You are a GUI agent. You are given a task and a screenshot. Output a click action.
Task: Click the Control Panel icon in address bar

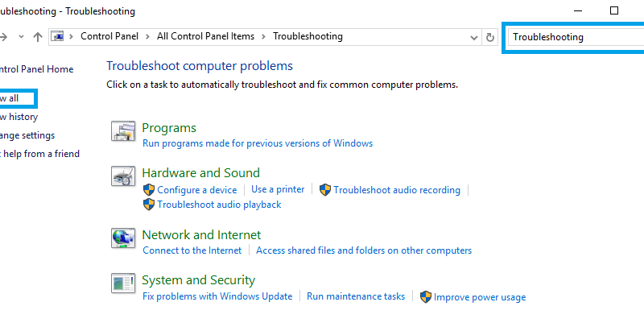tap(57, 36)
